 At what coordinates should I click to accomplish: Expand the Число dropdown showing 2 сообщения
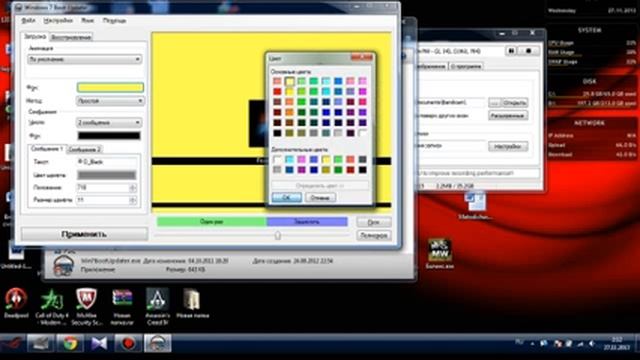[x=109, y=122]
